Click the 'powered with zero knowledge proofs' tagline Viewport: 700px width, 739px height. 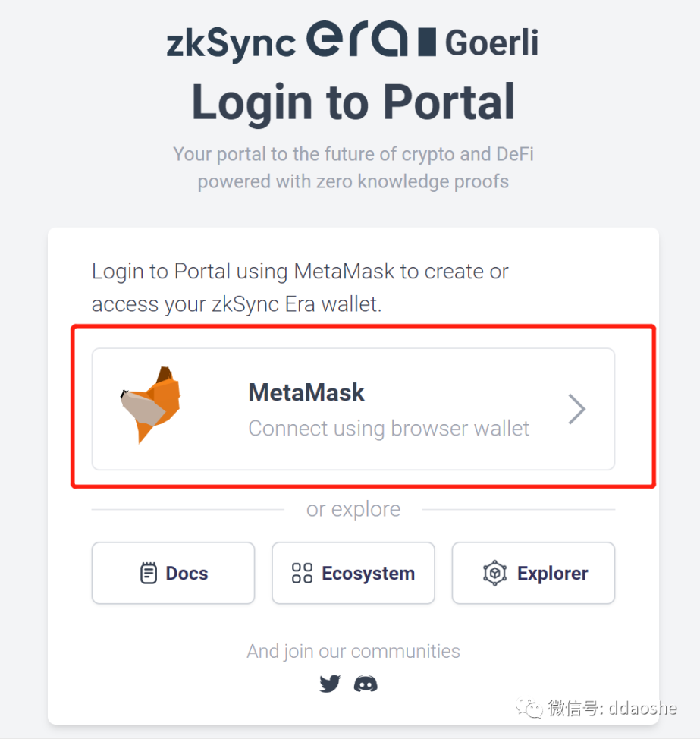click(353, 182)
